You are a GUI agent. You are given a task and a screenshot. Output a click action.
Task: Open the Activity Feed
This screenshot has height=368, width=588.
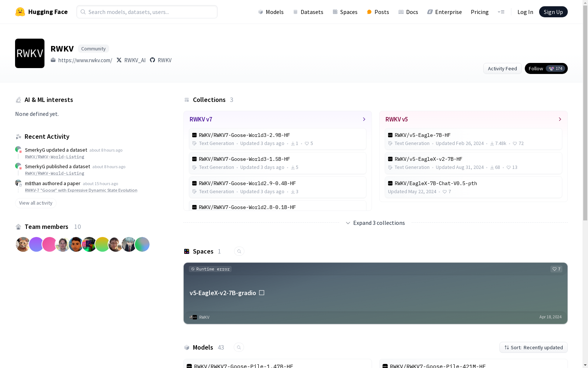point(502,68)
